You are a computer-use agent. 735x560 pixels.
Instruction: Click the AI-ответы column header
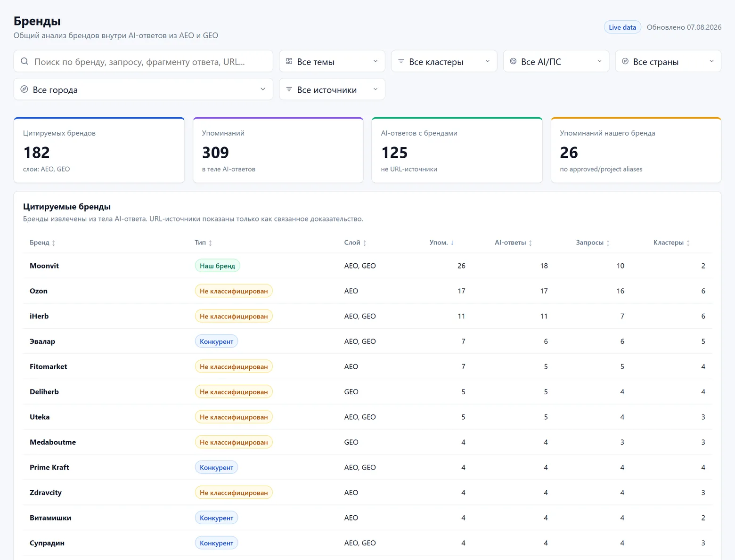pos(514,243)
